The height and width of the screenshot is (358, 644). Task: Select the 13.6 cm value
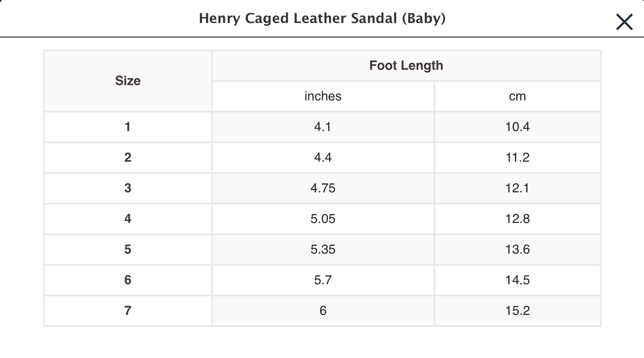pyautogui.click(x=517, y=249)
